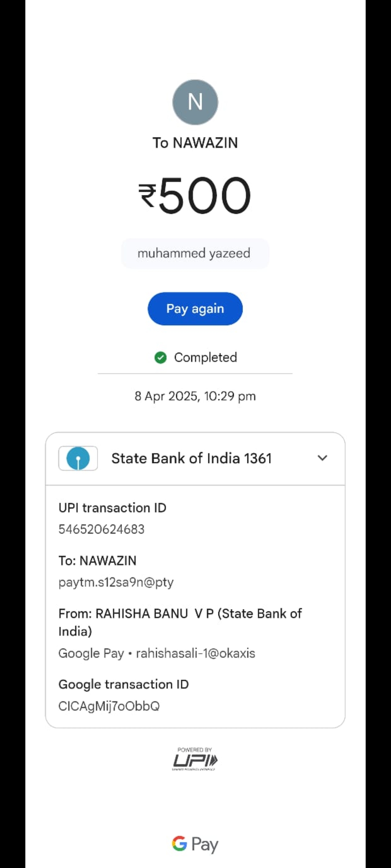Click the ₹500 amount

[x=195, y=195]
